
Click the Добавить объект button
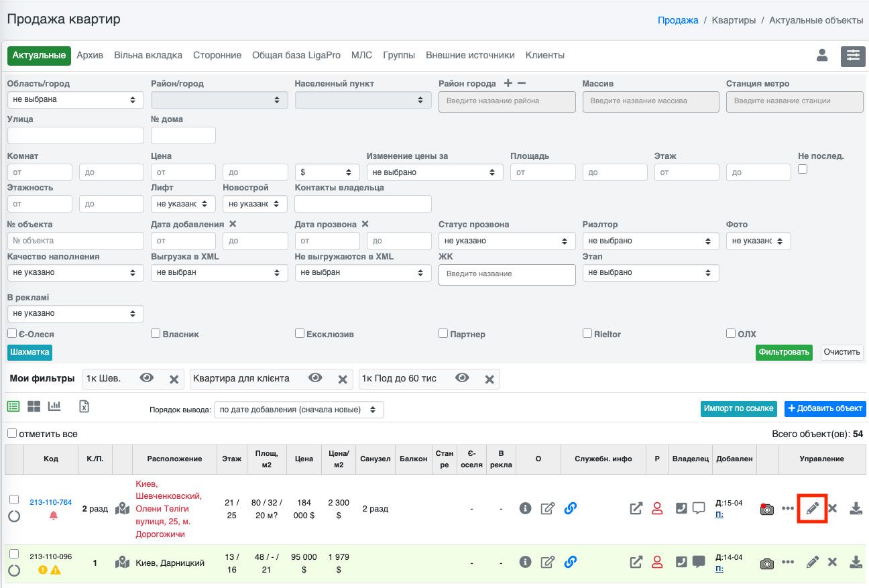click(825, 408)
